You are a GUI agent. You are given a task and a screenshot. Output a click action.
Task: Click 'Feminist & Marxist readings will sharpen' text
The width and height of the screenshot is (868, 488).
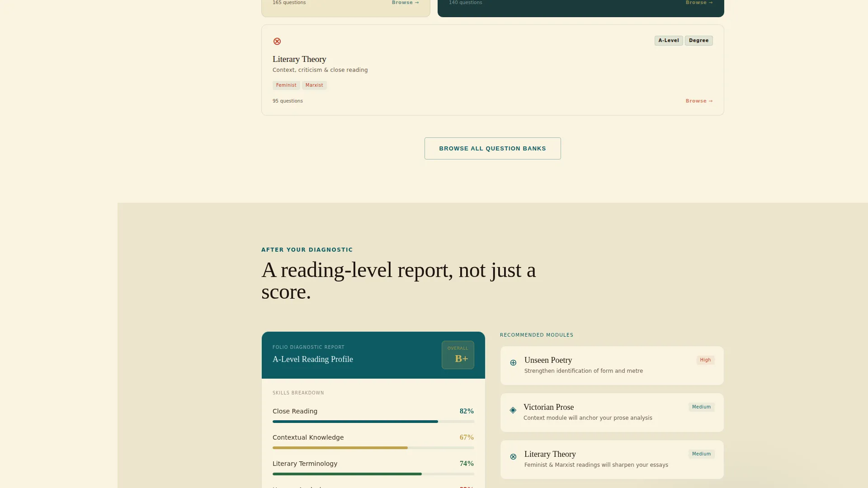(596, 465)
